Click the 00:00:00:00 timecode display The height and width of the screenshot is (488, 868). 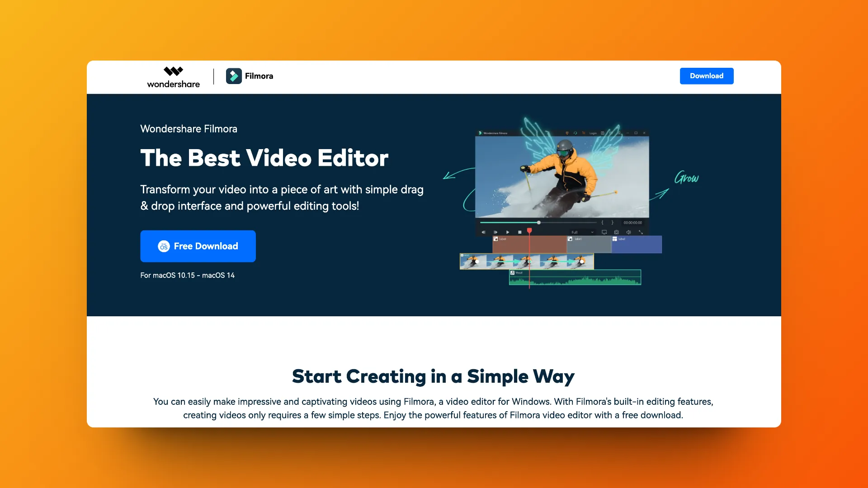pos(633,223)
